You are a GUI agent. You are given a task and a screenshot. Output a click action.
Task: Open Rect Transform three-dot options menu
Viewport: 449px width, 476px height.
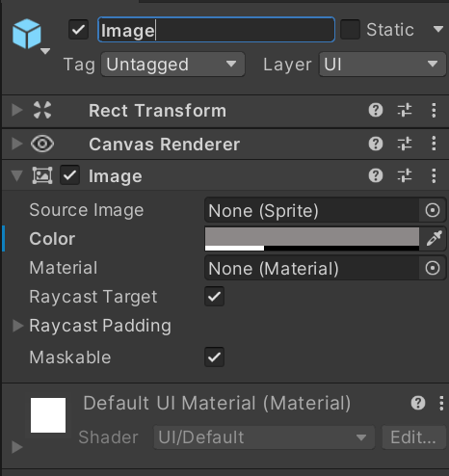tap(434, 111)
